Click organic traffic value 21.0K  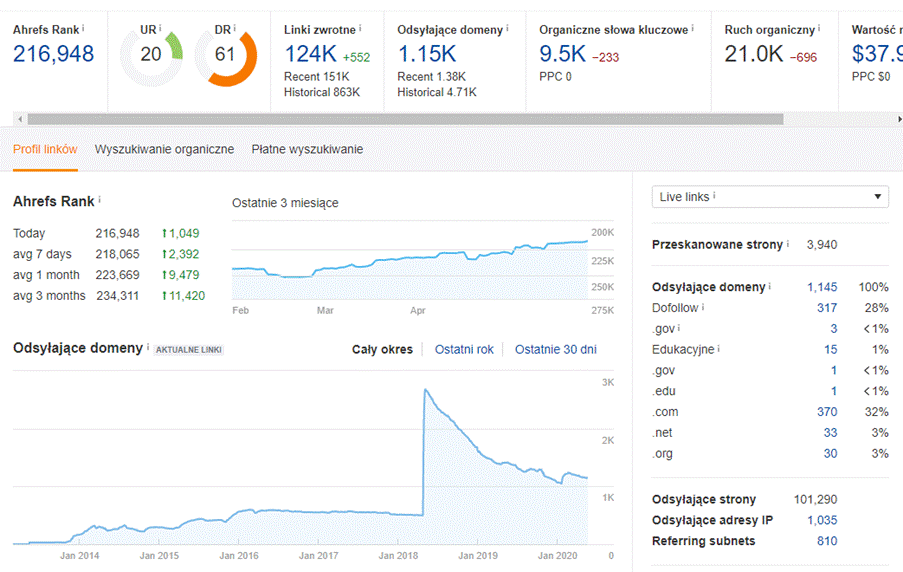coord(754,54)
